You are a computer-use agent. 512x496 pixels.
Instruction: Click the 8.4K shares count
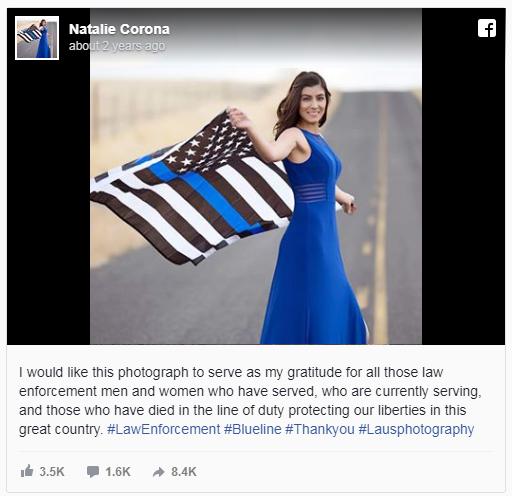pyautogui.click(x=184, y=472)
